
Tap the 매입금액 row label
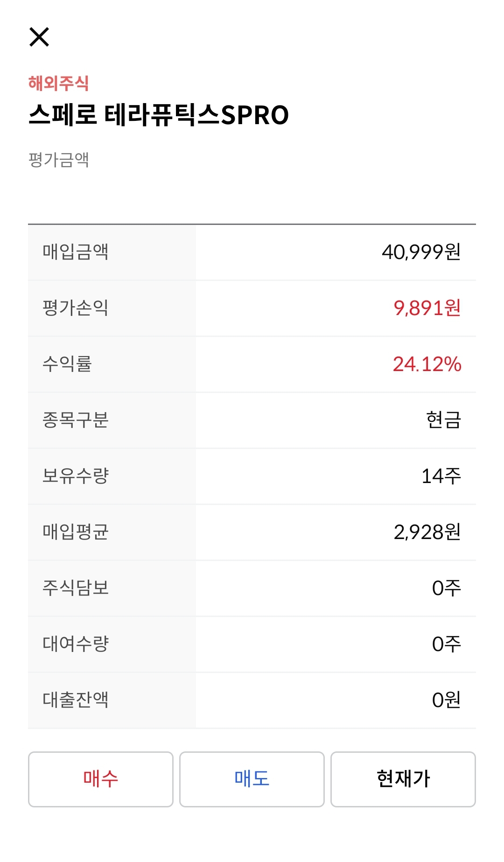click(76, 252)
